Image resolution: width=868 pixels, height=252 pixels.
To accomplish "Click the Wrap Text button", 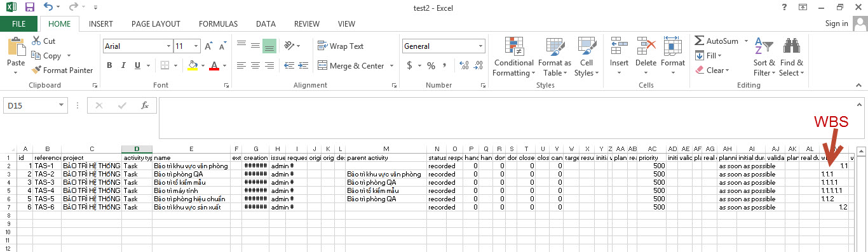I will coord(341,46).
